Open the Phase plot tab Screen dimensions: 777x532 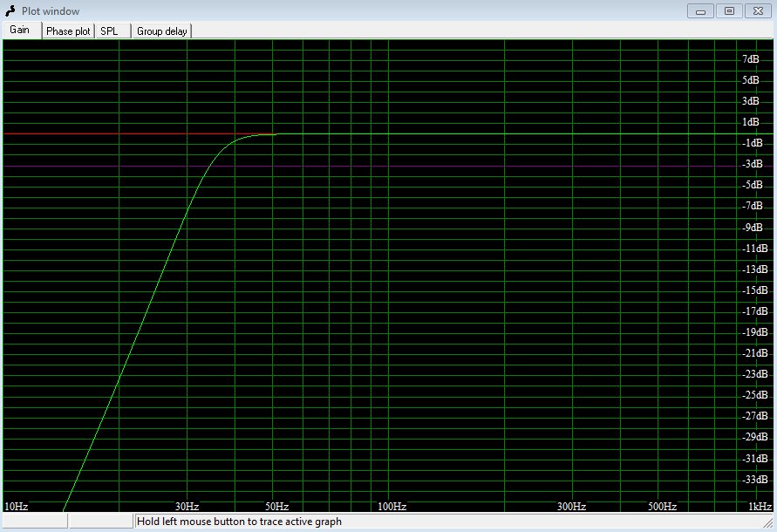[68, 31]
